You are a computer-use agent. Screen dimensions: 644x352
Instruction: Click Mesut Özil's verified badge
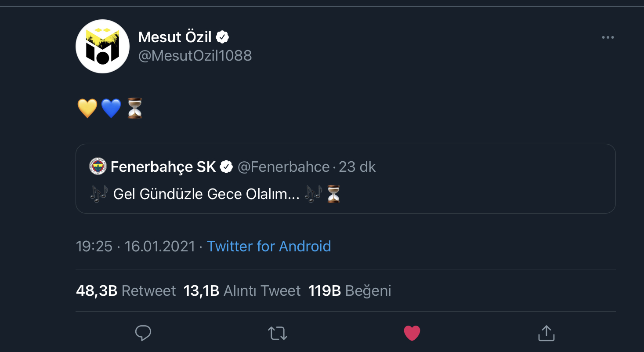pos(223,37)
